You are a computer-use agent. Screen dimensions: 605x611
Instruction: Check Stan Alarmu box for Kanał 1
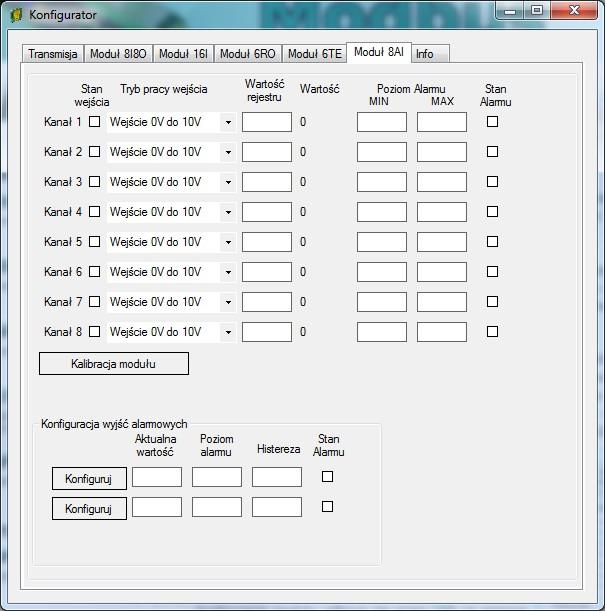492,122
